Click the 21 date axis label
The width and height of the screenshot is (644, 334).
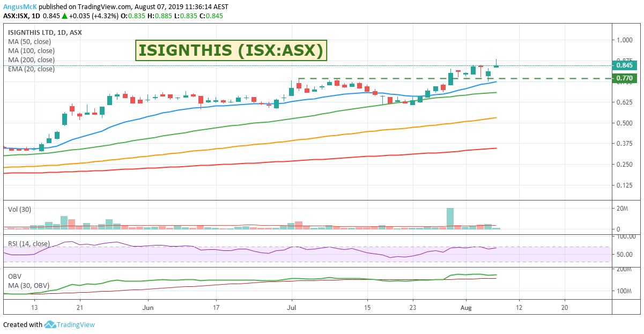79,308
